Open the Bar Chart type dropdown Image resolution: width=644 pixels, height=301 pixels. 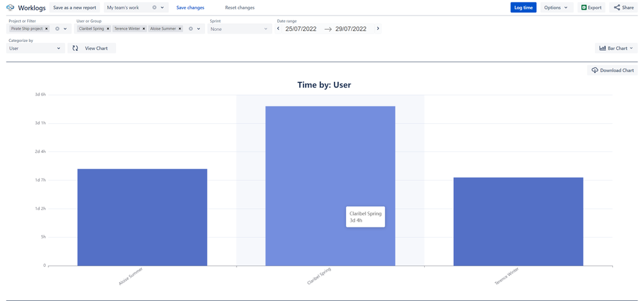pos(616,48)
